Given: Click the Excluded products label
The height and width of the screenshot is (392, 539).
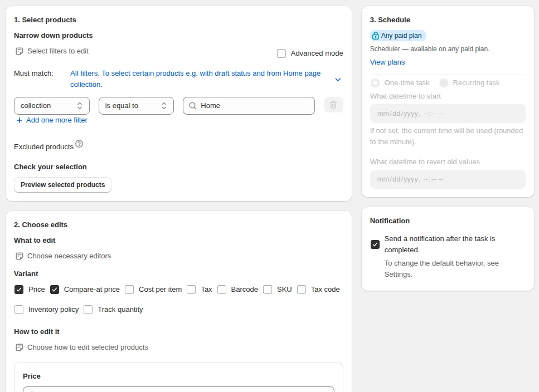Looking at the screenshot, I should point(43,147).
